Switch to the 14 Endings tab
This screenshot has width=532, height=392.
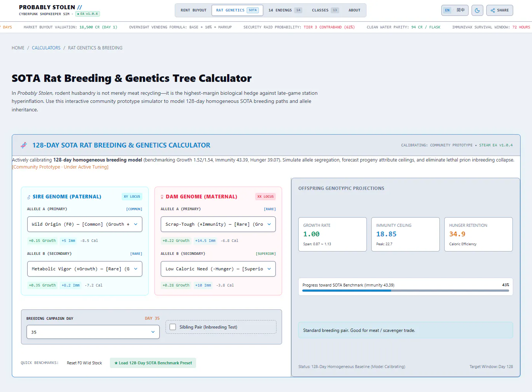click(285, 10)
